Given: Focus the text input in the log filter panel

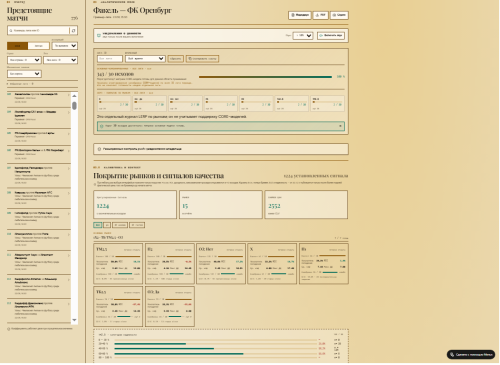Looking at the screenshot, I should pos(110,59).
